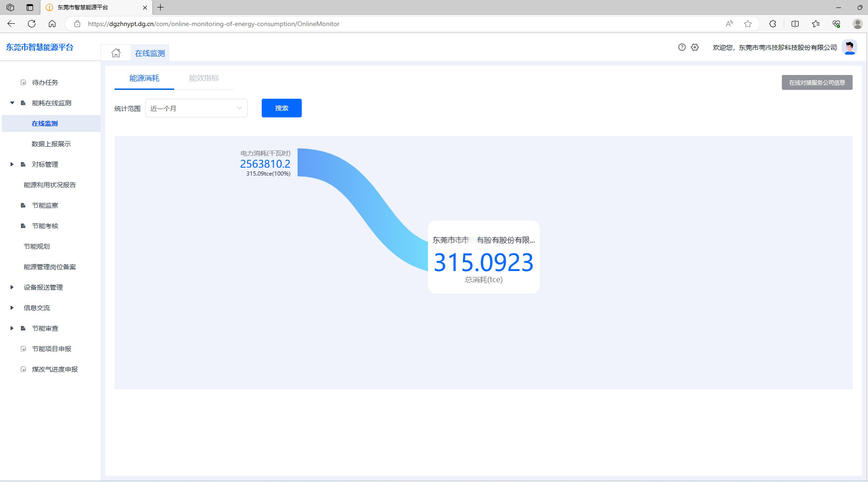This screenshot has width=868, height=482.
Task: Click the 待办任务 document icon
Action: 23,82
